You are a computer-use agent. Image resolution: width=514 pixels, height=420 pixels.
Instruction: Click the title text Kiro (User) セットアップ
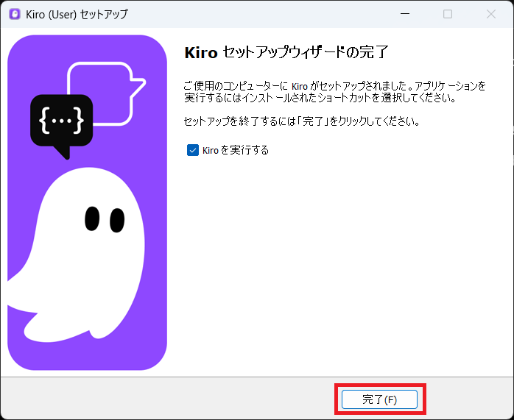(x=77, y=14)
